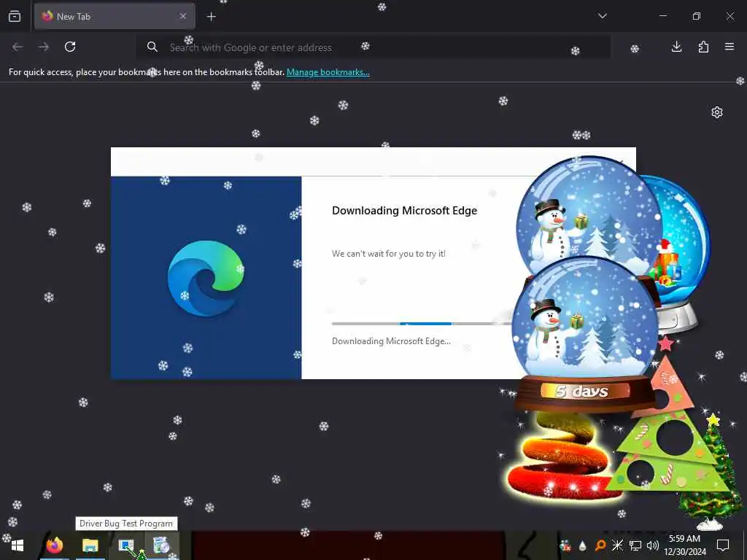Click the orange magnifier tray icon

pos(600,545)
